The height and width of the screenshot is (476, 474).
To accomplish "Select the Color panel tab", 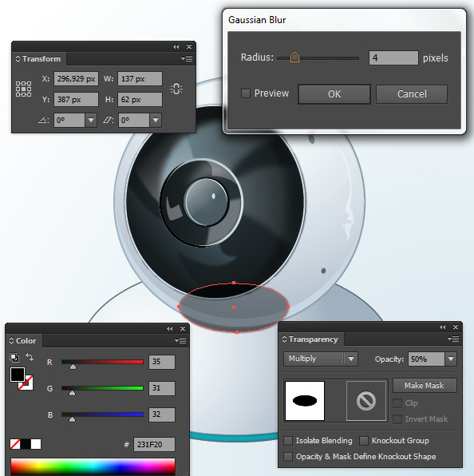I will [24, 341].
